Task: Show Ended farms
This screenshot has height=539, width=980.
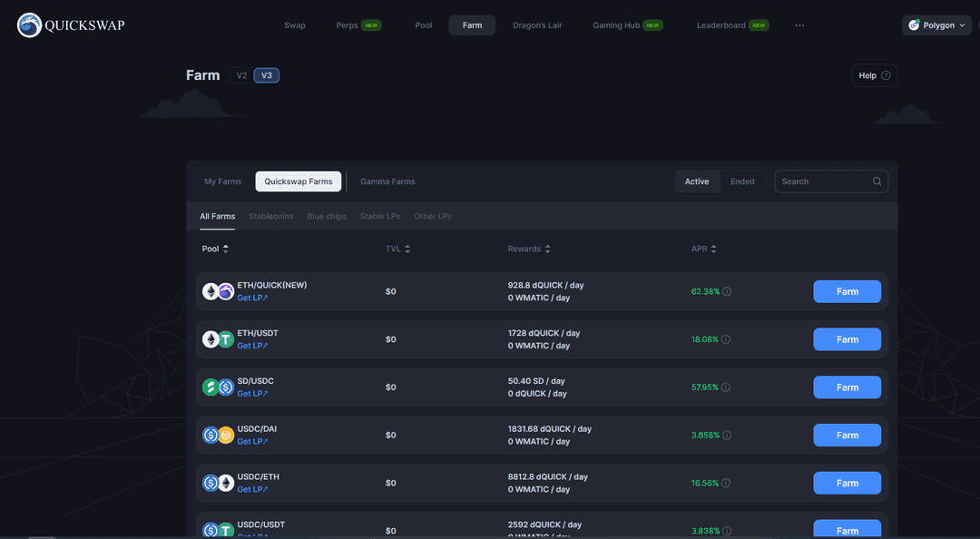Action: [743, 181]
